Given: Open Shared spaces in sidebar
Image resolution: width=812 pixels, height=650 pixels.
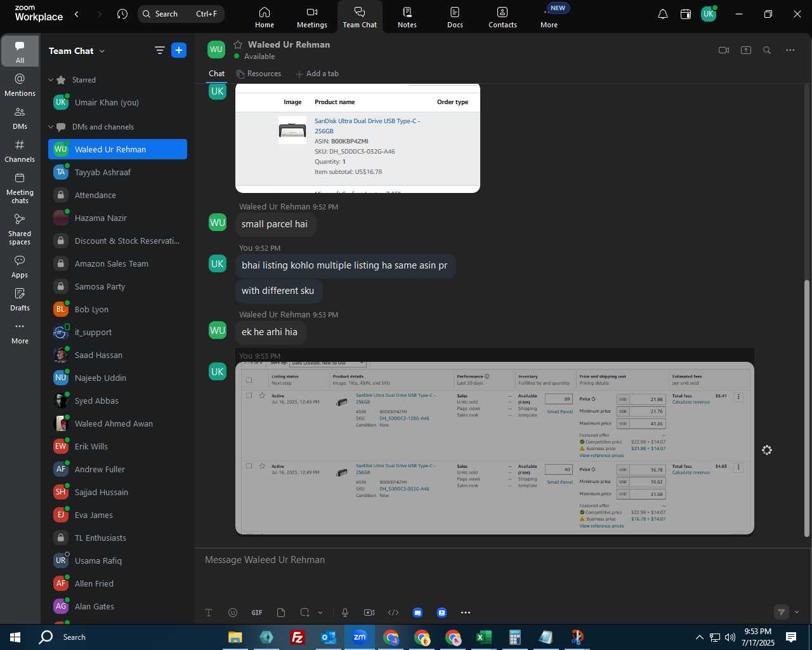Looking at the screenshot, I should tap(20, 229).
